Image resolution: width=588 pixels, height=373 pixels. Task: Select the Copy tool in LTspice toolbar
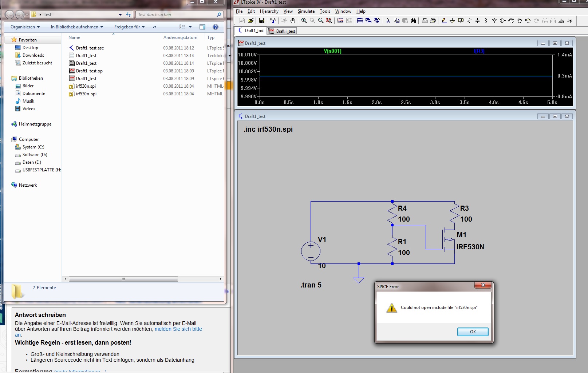point(396,21)
